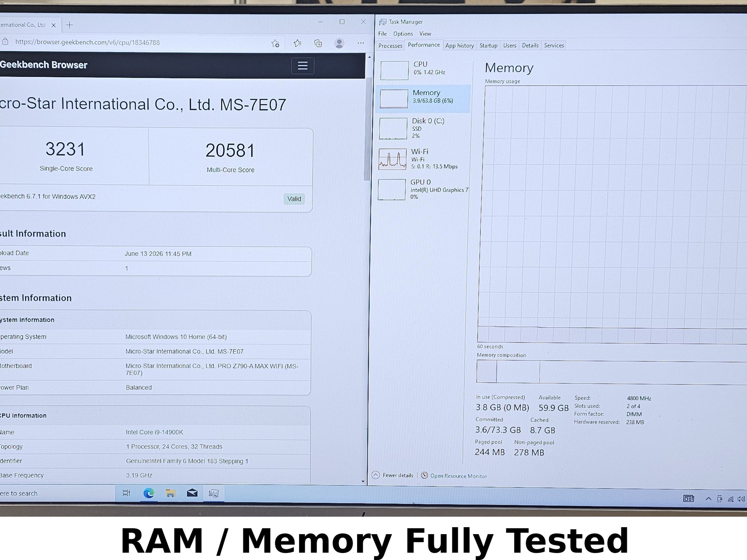View site information lock icon

tap(5, 42)
